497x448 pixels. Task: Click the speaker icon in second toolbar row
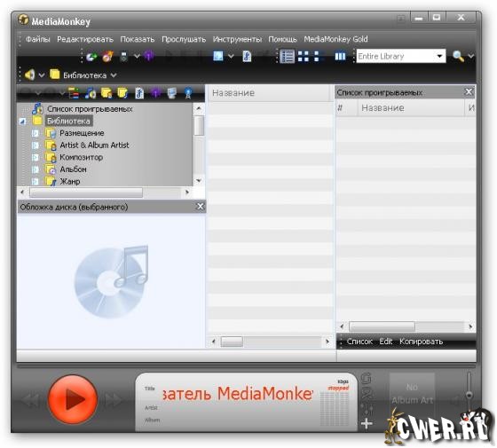pos(30,75)
